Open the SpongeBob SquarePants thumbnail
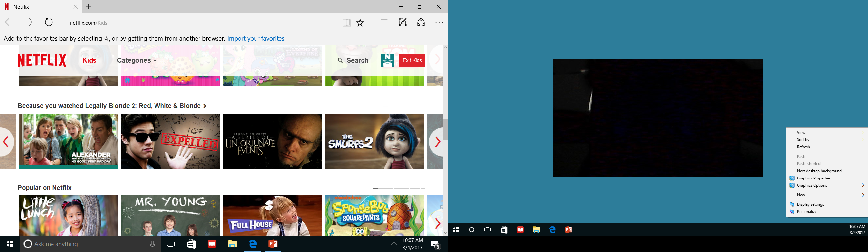 coord(374,216)
